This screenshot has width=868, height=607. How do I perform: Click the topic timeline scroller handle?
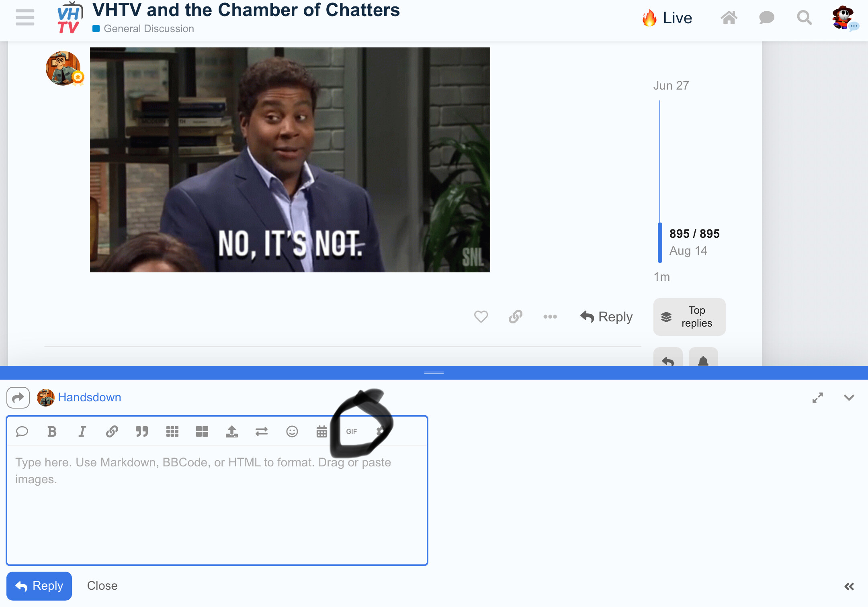tap(660, 242)
